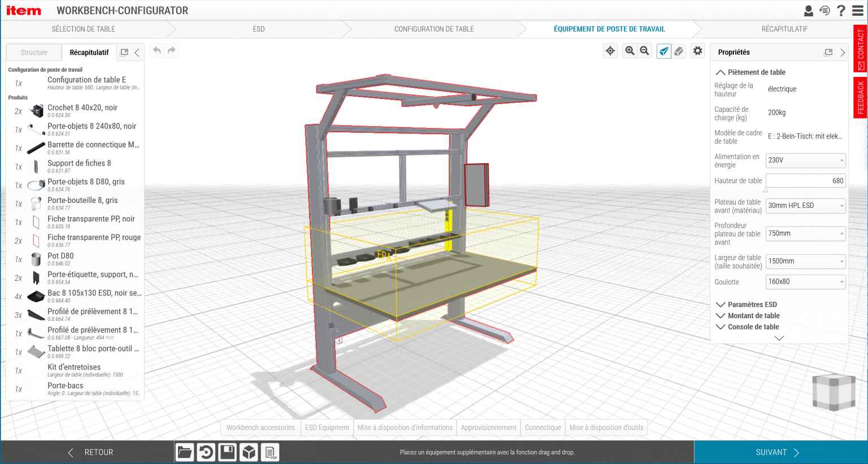The height and width of the screenshot is (464, 868).
Task: Click the view orientation cube
Action: (834, 391)
